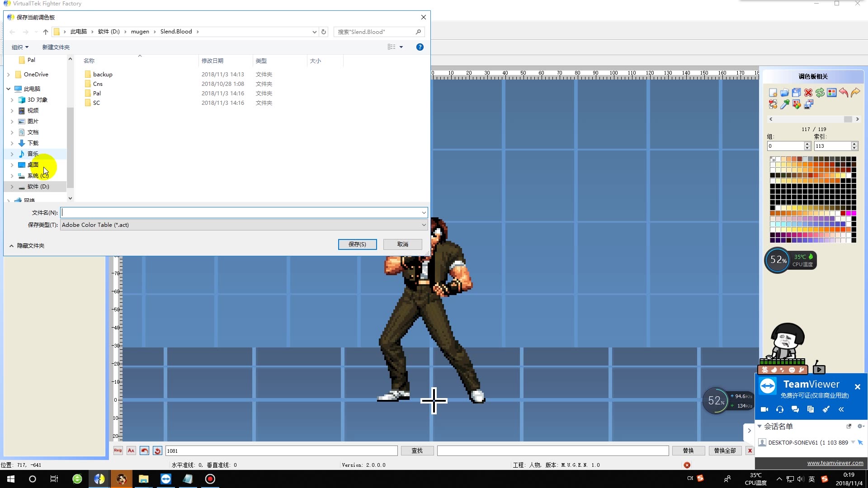Click the 查找 find button
The image size is (868, 488).
pyautogui.click(x=417, y=450)
